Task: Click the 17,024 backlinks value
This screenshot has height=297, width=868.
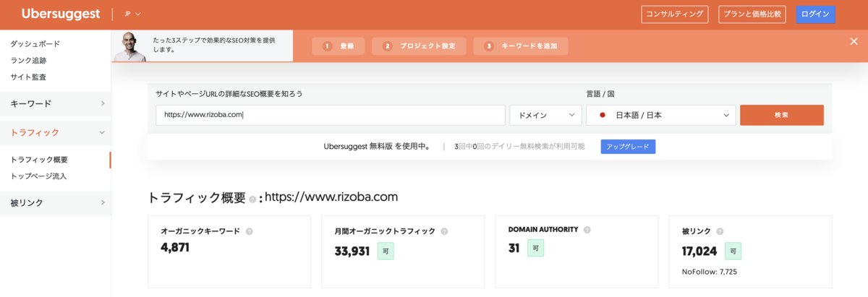Action: pos(699,251)
